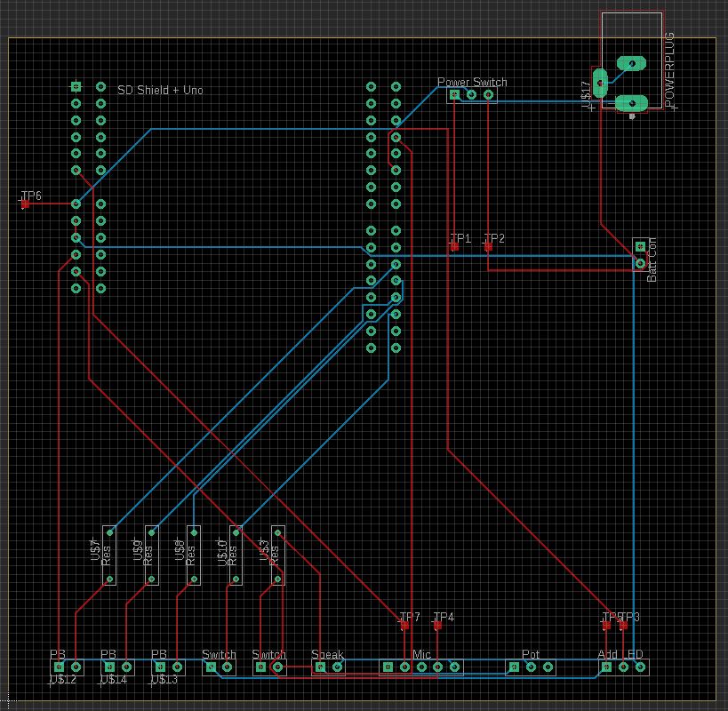The height and width of the screenshot is (711, 728).
Task: Select the "Mic" connector label
Action: click(x=421, y=654)
